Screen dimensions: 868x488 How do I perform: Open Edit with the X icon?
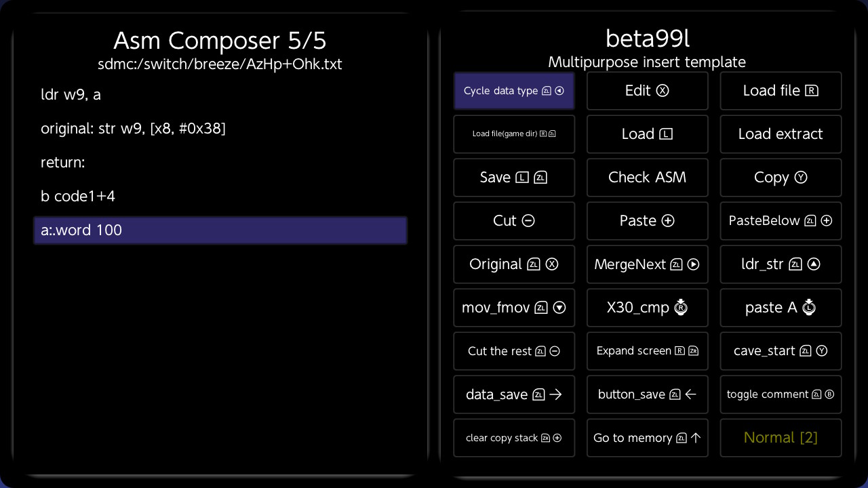tap(647, 91)
